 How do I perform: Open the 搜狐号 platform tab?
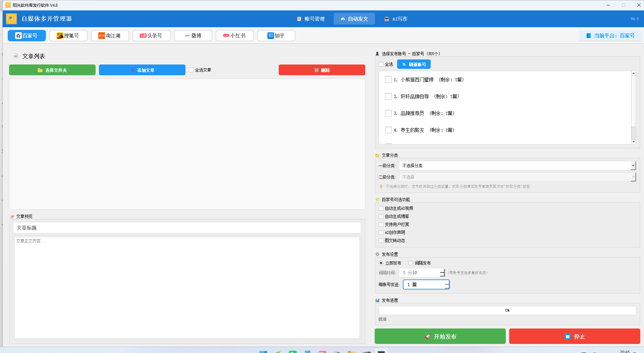coord(68,36)
